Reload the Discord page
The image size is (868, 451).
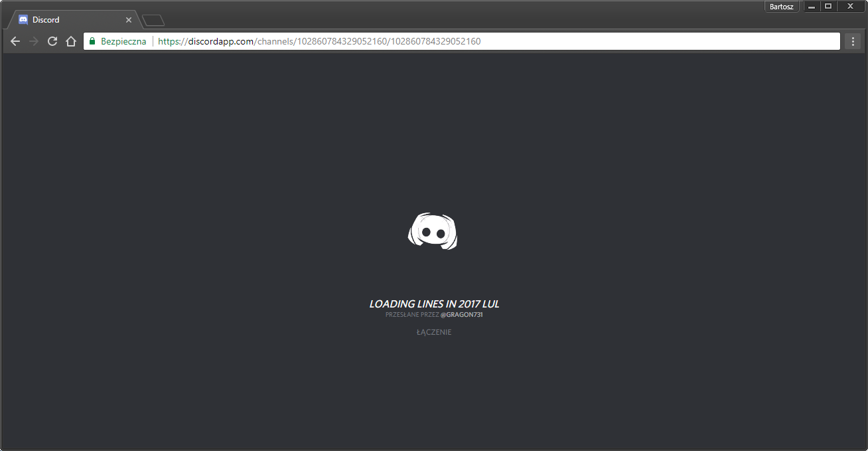click(x=52, y=41)
